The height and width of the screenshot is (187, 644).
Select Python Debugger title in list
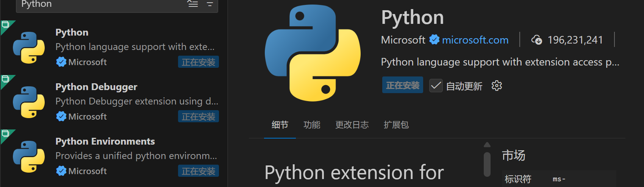point(96,87)
